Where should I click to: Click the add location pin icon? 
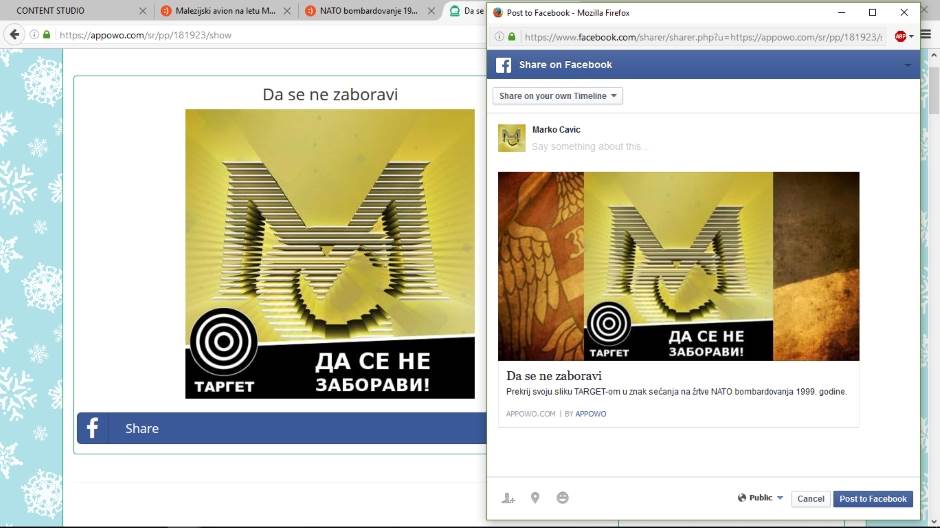point(535,498)
